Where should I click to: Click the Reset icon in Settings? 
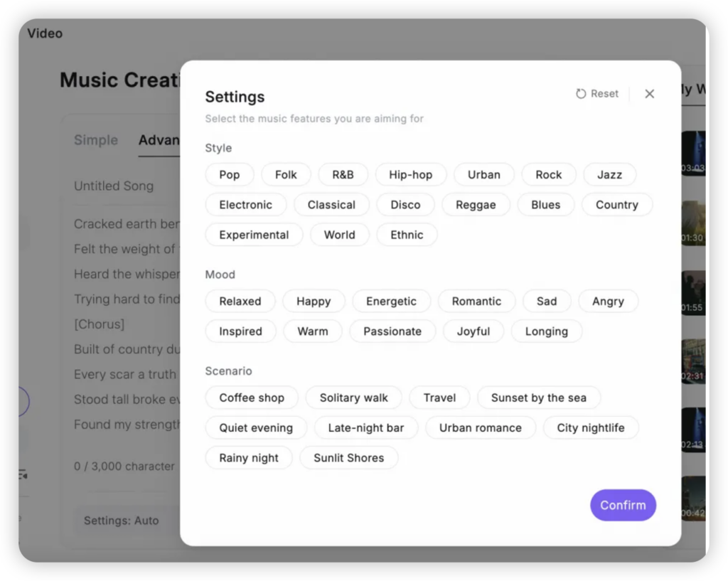(580, 94)
